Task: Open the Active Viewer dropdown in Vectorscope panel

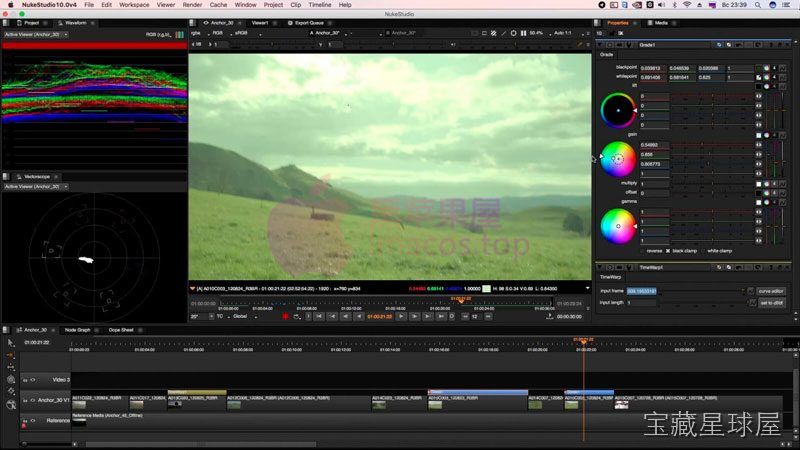Action: [x=36, y=187]
